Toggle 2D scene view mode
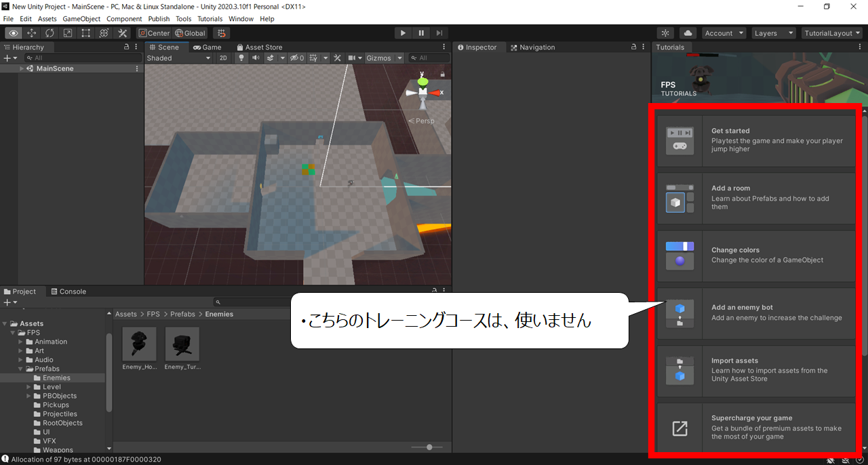The image size is (868, 465). pos(223,58)
